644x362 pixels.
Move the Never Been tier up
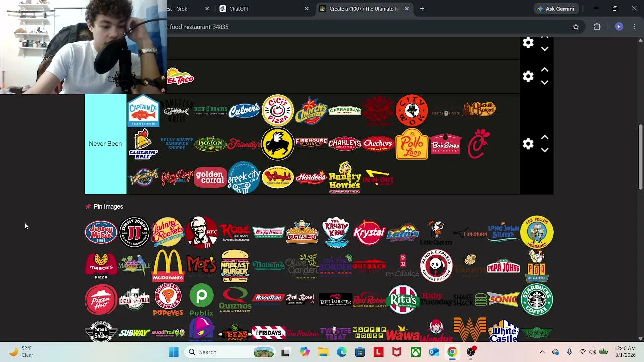pos(544,137)
